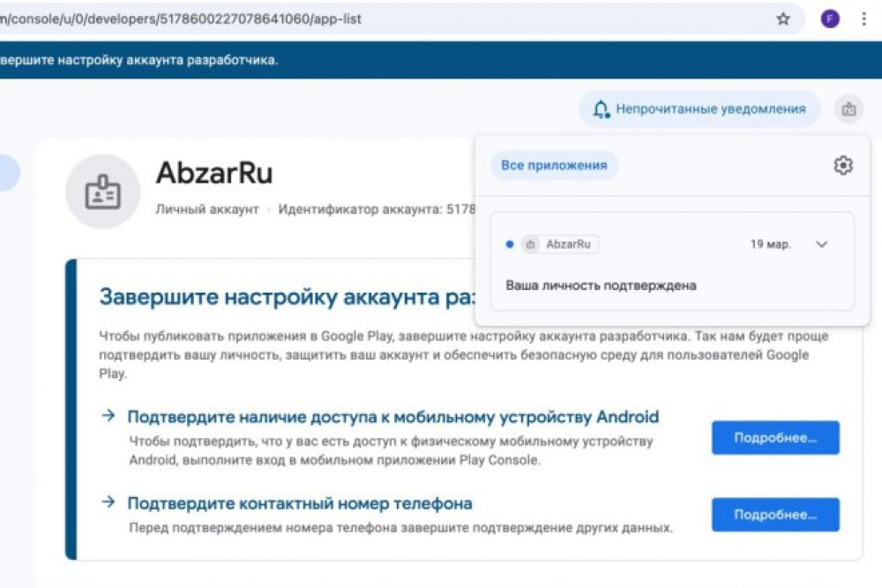Click the arrow icon beside Android device verification
This screenshot has width=882, height=588.
tap(108, 415)
